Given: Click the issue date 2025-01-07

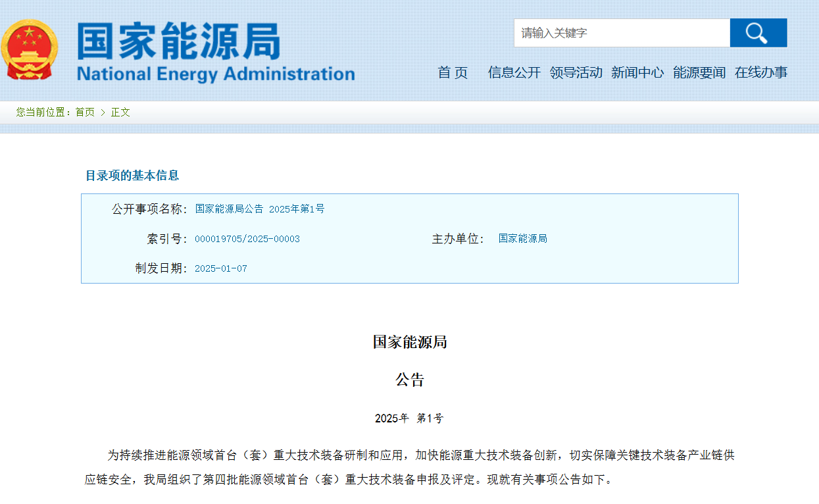Looking at the screenshot, I should 221,268.
